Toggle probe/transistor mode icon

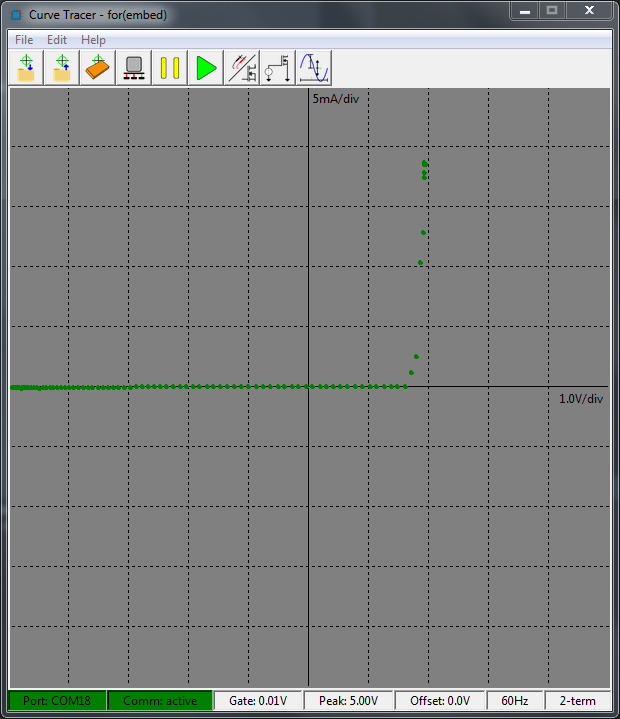(x=242, y=68)
